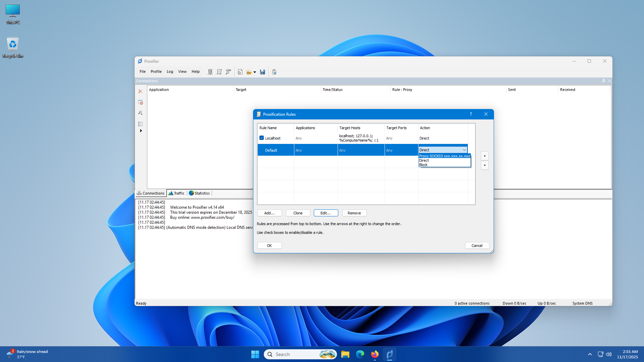Select the Default rule row name
The height and width of the screenshot is (362, 644).
click(271, 150)
